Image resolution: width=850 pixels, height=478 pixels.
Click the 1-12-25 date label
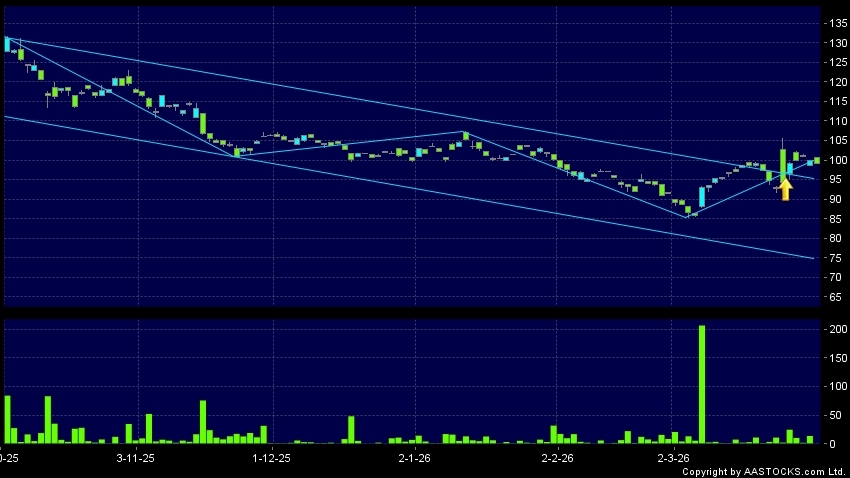click(x=271, y=458)
